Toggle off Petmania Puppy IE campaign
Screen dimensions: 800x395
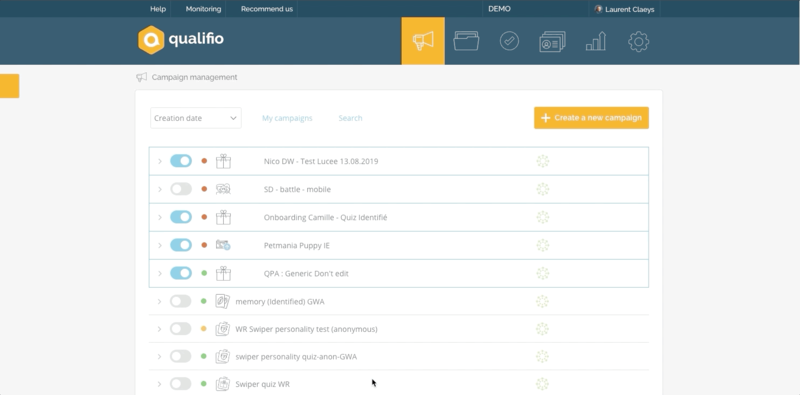pos(181,245)
